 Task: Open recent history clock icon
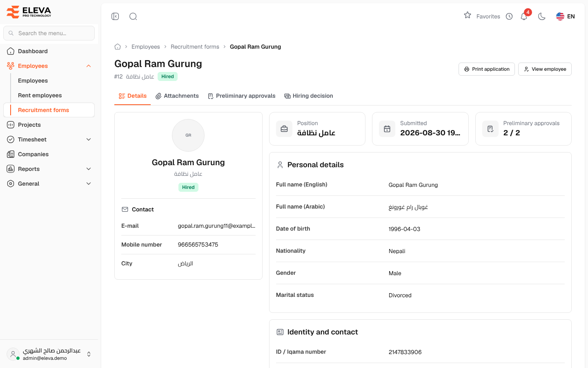(x=509, y=16)
